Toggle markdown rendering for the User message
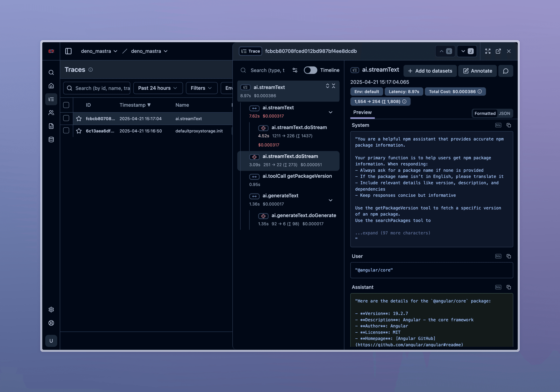 498,256
